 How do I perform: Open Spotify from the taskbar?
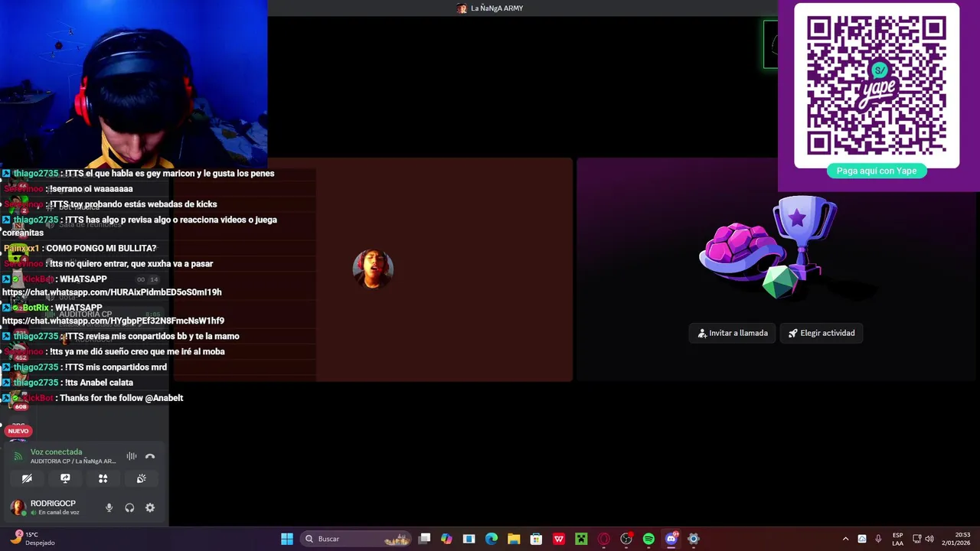point(648,539)
